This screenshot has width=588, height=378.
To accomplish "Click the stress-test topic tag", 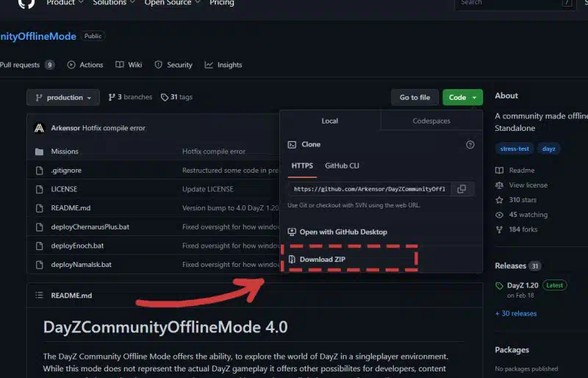I will click(x=514, y=149).
